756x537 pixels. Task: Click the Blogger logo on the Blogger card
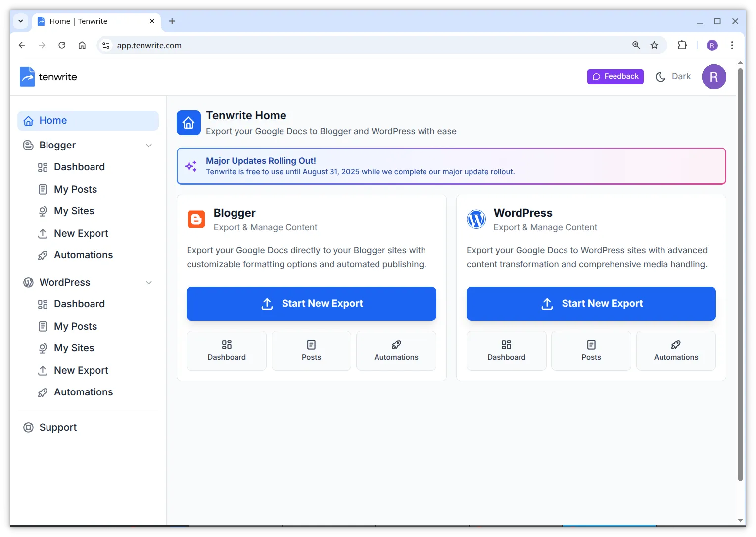pos(196,219)
